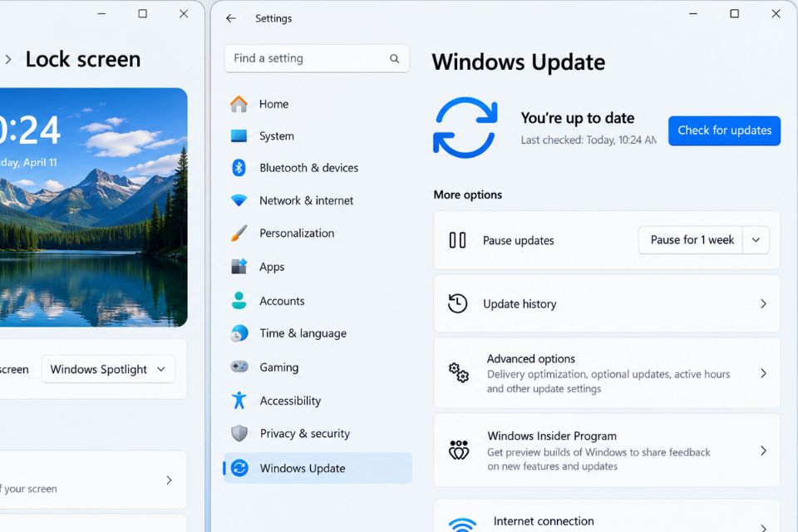Open Update history chevron
Image resolution: width=798 pixels, height=532 pixels.
coord(763,303)
